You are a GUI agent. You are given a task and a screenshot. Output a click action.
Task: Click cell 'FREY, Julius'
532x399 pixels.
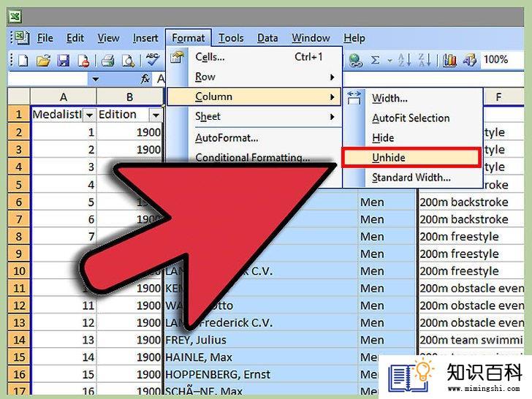point(261,340)
